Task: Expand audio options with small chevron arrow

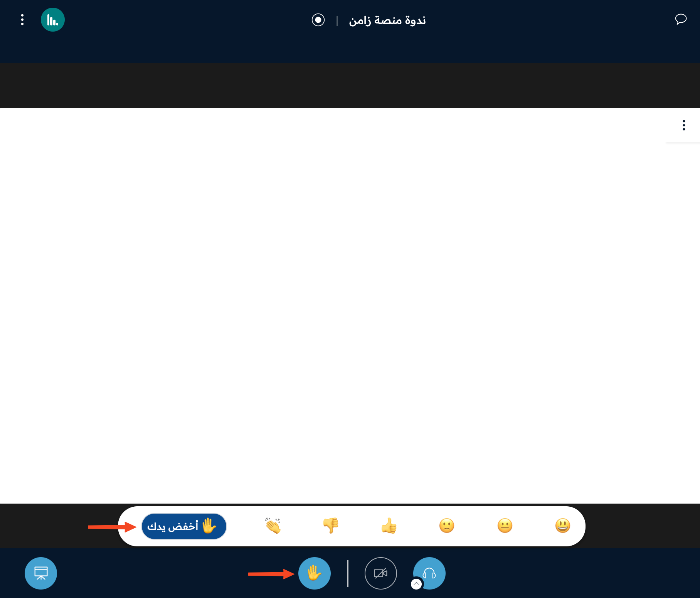Action: click(x=416, y=584)
